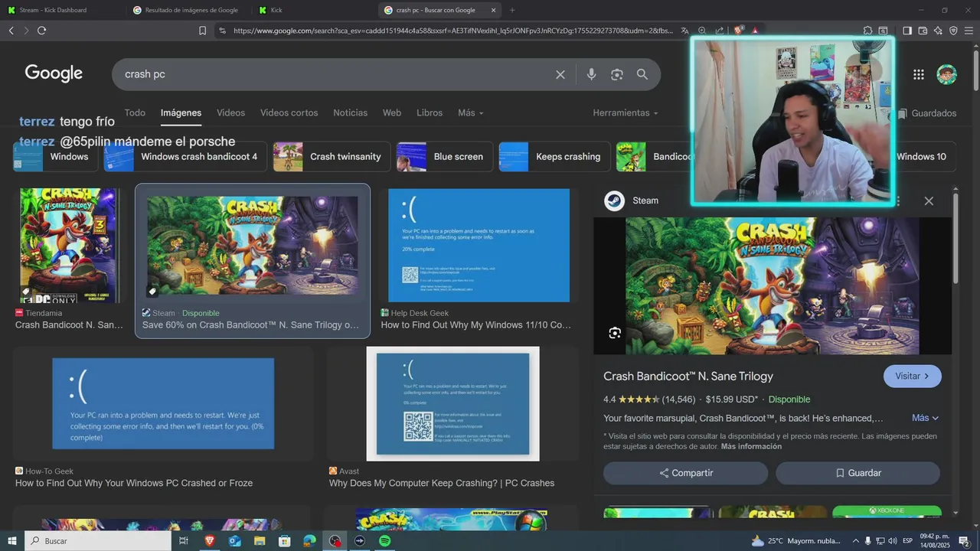Image resolution: width=980 pixels, height=551 pixels.
Task: Switch to the Web tab
Action: (x=392, y=112)
